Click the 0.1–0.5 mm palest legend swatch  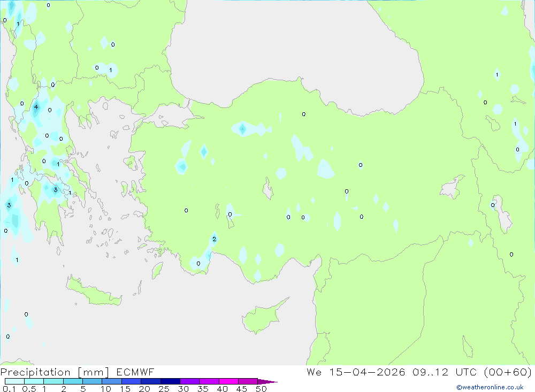click(x=14, y=381)
